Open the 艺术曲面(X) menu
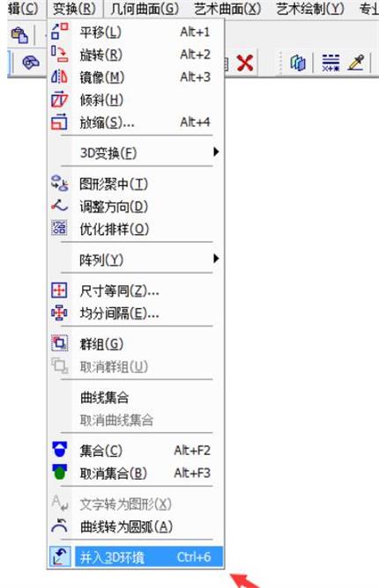 (227, 9)
